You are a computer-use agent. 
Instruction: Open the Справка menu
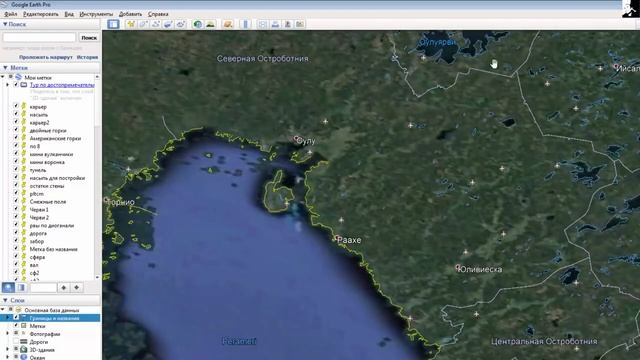[158, 14]
